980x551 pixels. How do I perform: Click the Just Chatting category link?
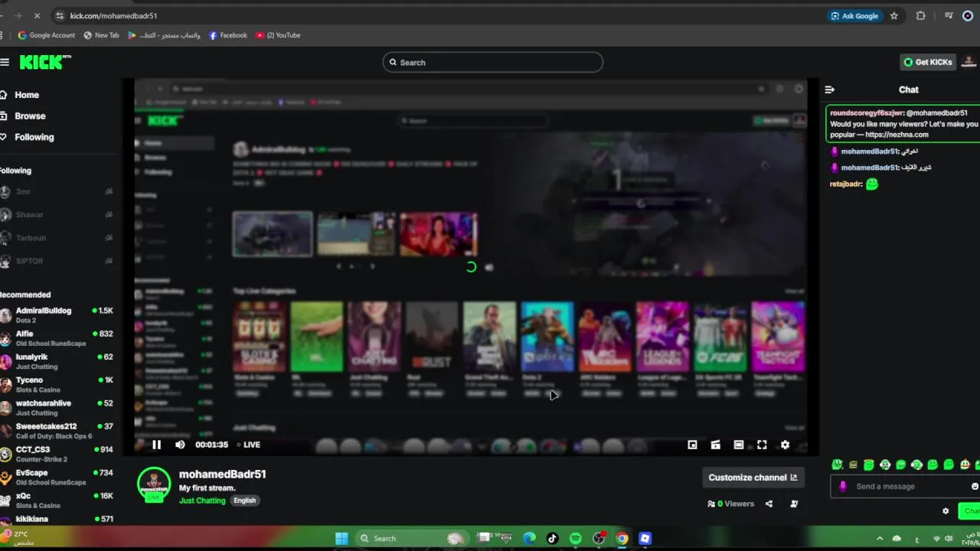(x=202, y=500)
